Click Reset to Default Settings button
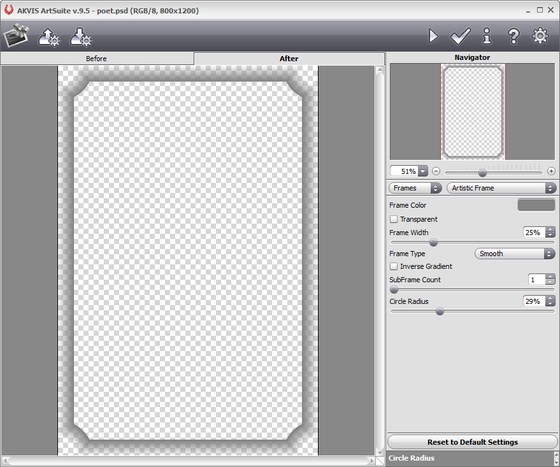This screenshot has height=467, width=560. click(472, 442)
